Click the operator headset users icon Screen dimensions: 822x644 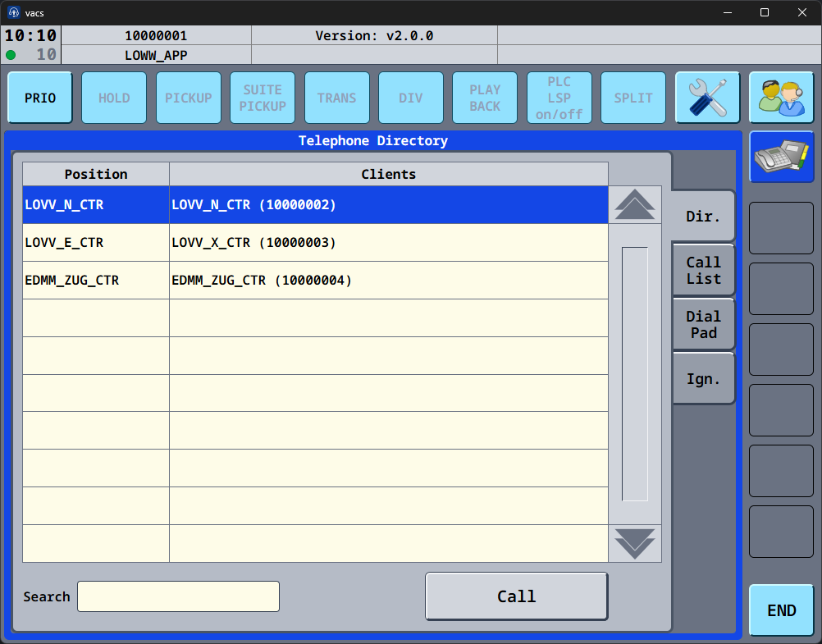point(781,98)
